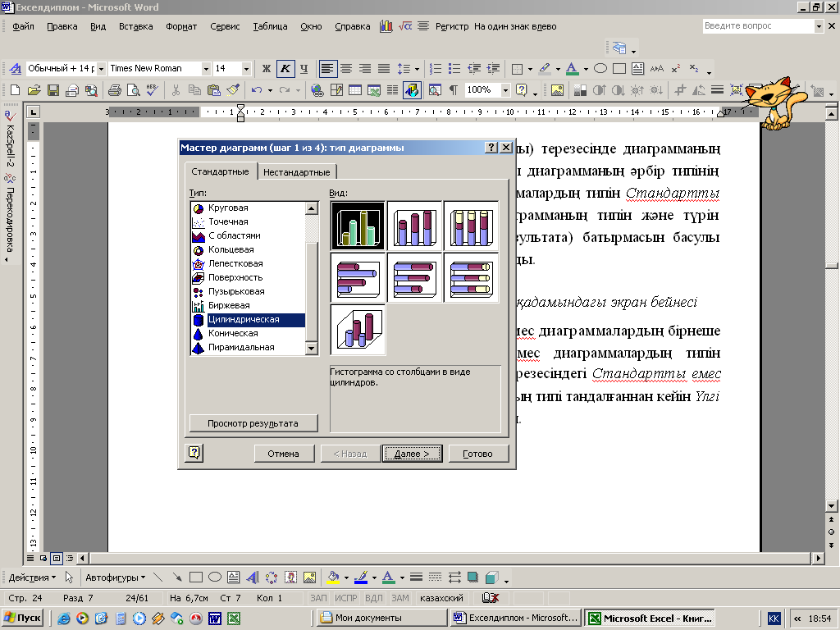Open the style dropdown
Screen dimensions: 840x630
[x=101, y=69]
